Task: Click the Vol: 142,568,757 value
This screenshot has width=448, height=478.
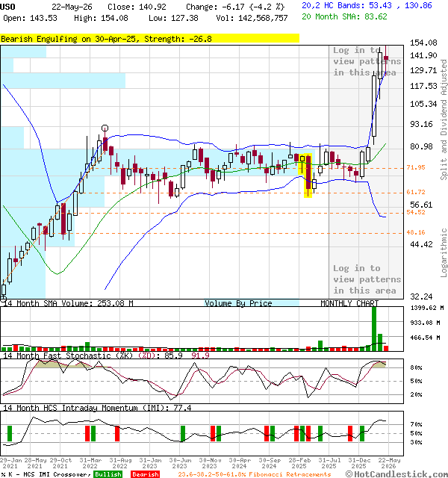Action: tap(252, 18)
